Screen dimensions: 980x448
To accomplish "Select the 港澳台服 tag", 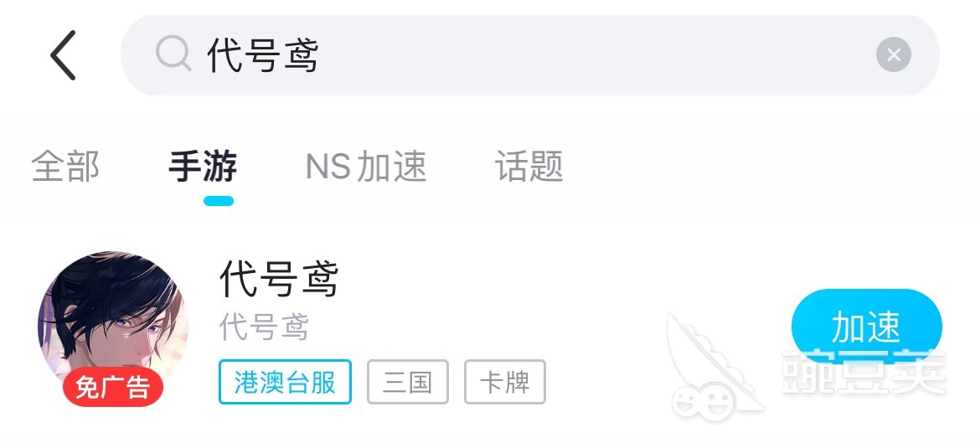I will point(285,382).
